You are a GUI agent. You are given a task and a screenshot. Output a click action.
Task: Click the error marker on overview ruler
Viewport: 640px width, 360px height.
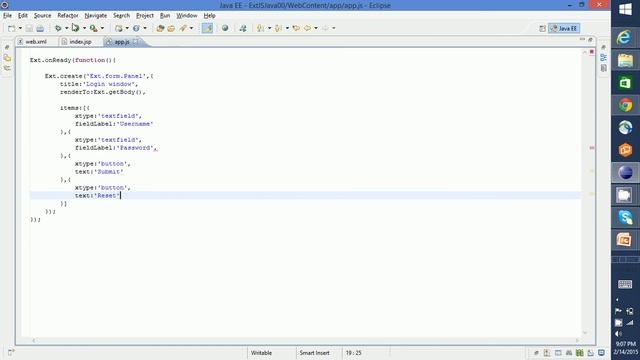(592, 148)
